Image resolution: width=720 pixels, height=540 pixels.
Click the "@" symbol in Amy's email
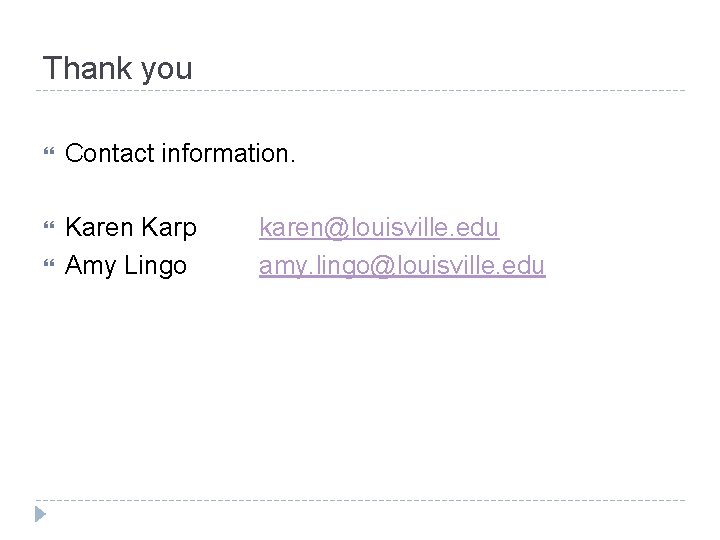[381, 266]
